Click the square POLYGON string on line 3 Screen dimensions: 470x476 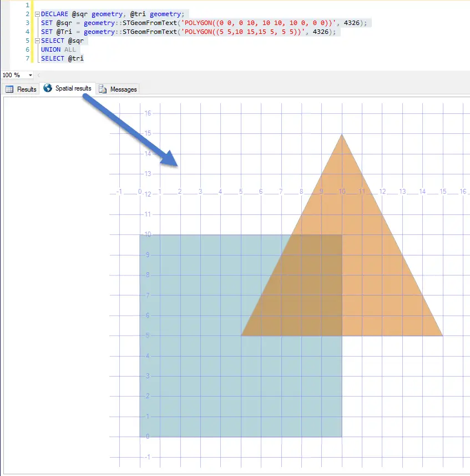(x=259, y=23)
